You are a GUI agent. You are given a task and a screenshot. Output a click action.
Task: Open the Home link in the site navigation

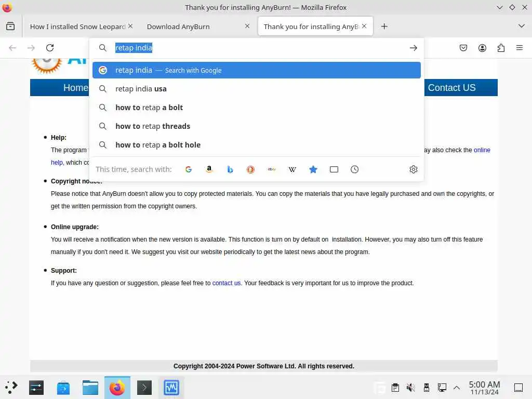point(76,87)
